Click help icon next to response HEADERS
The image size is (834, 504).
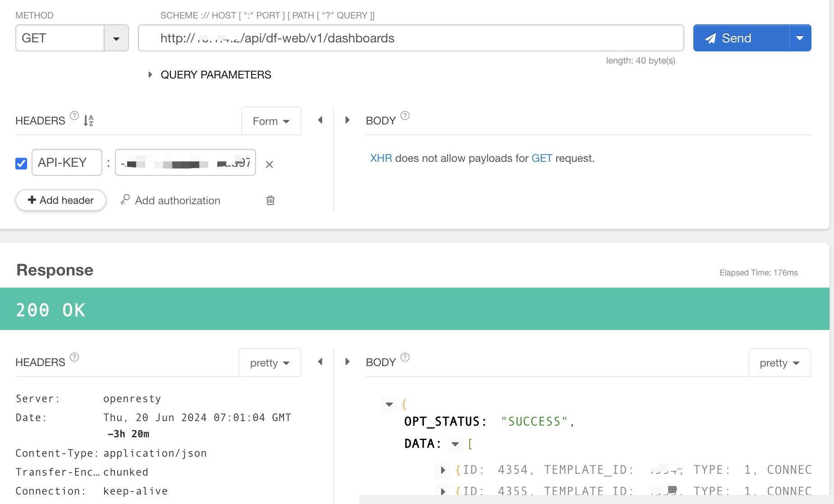pyautogui.click(x=74, y=357)
